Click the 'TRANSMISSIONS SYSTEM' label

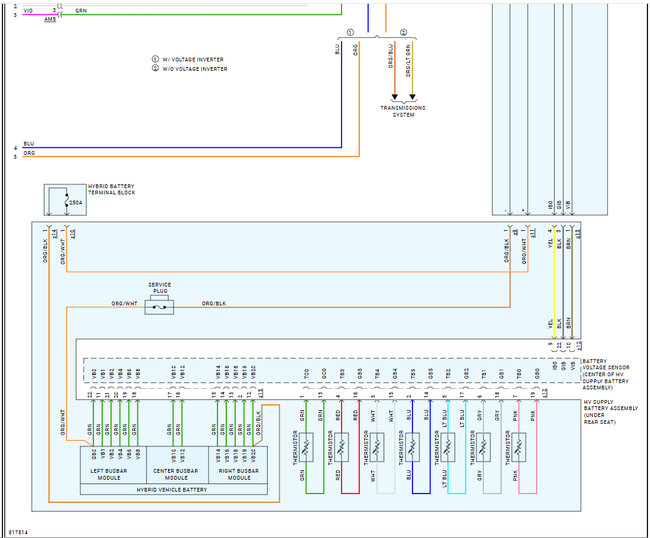403,111
